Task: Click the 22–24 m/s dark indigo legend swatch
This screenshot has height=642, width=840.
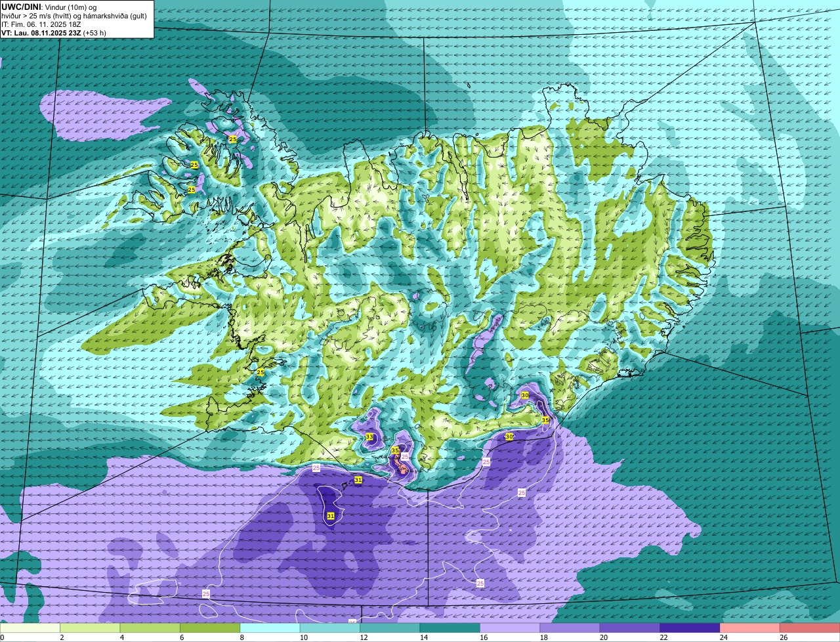Action: click(x=690, y=628)
